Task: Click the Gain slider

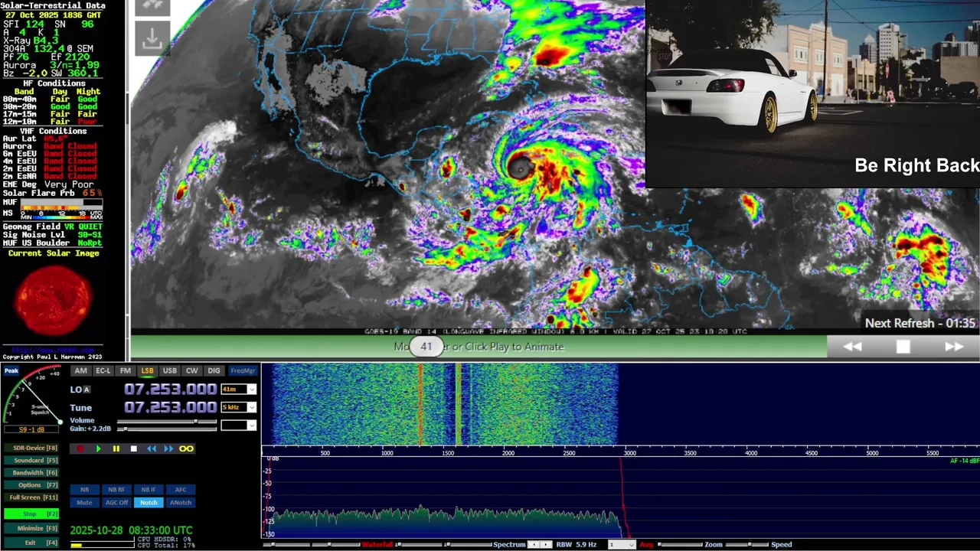Action: (x=167, y=429)
